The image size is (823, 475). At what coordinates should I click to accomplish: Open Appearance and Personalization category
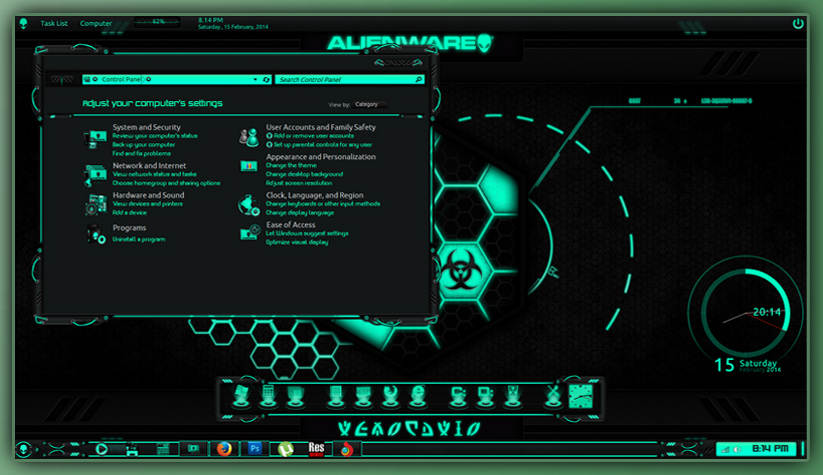coord(321,156)
